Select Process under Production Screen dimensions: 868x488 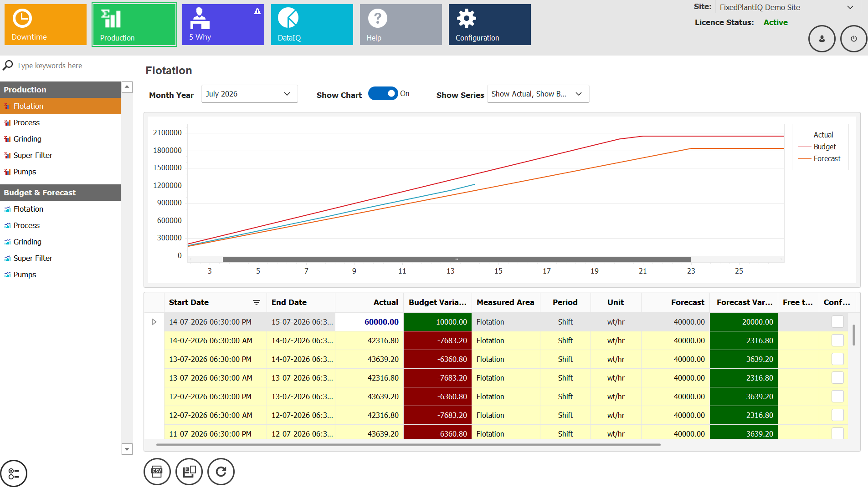tap(60, 122)
